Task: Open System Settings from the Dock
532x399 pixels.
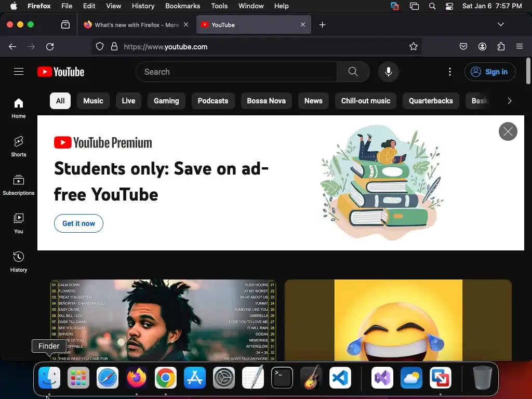Action: 224,378
